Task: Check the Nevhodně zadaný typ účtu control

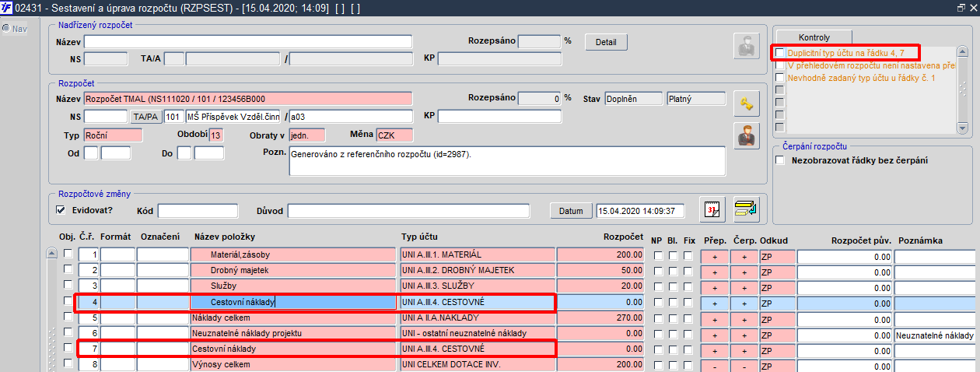Action: click(780, 78)
